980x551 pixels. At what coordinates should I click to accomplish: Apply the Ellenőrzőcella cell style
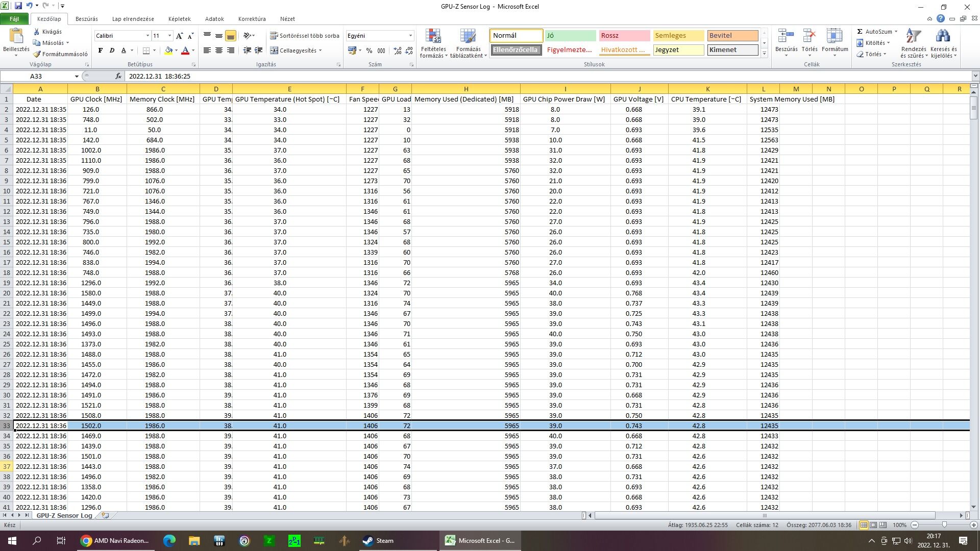tap(516, 50)
